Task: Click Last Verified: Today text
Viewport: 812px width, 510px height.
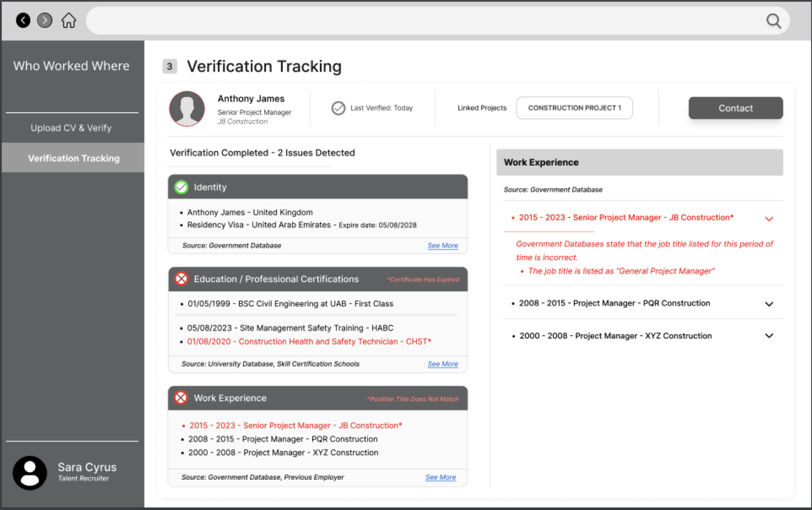Action: [x=382, y=108]
